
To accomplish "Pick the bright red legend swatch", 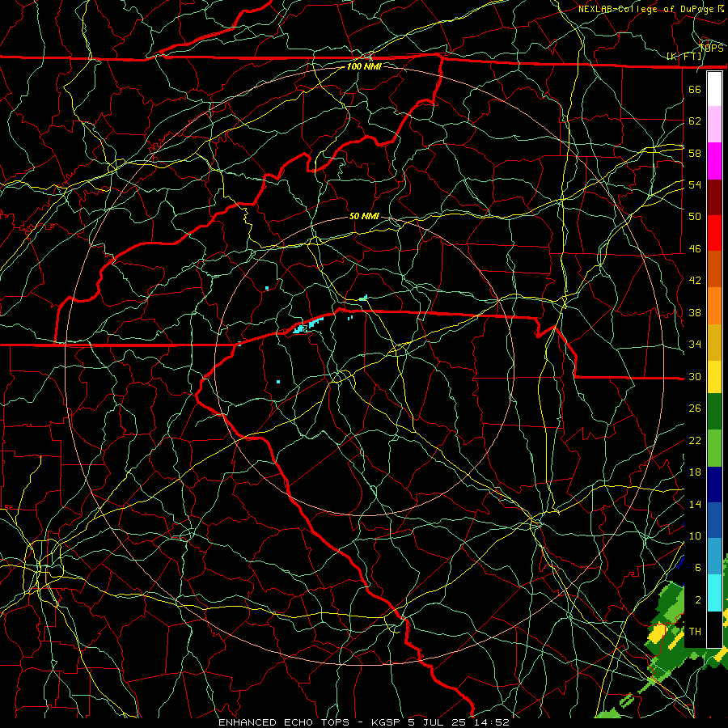I will coord(714,233).
